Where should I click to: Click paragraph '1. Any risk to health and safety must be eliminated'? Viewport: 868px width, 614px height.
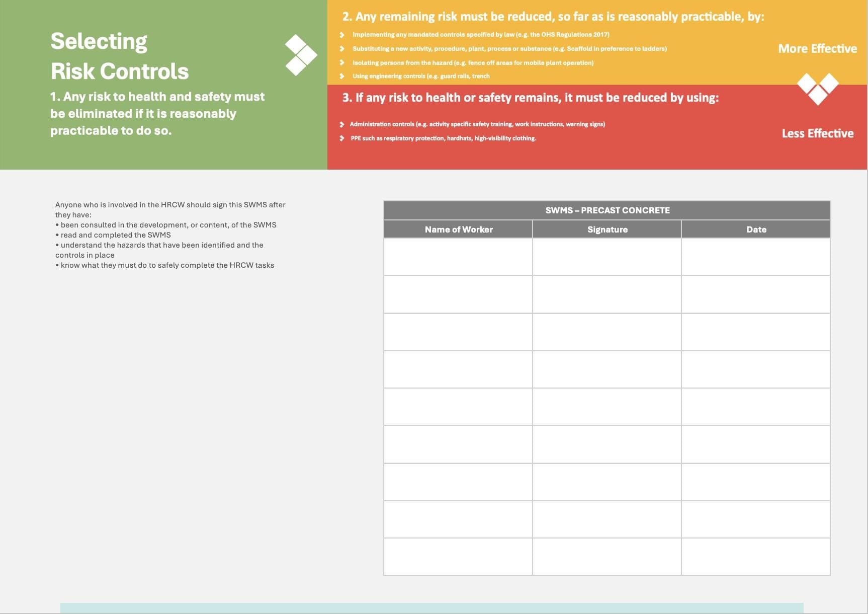[x=157, y=114]
